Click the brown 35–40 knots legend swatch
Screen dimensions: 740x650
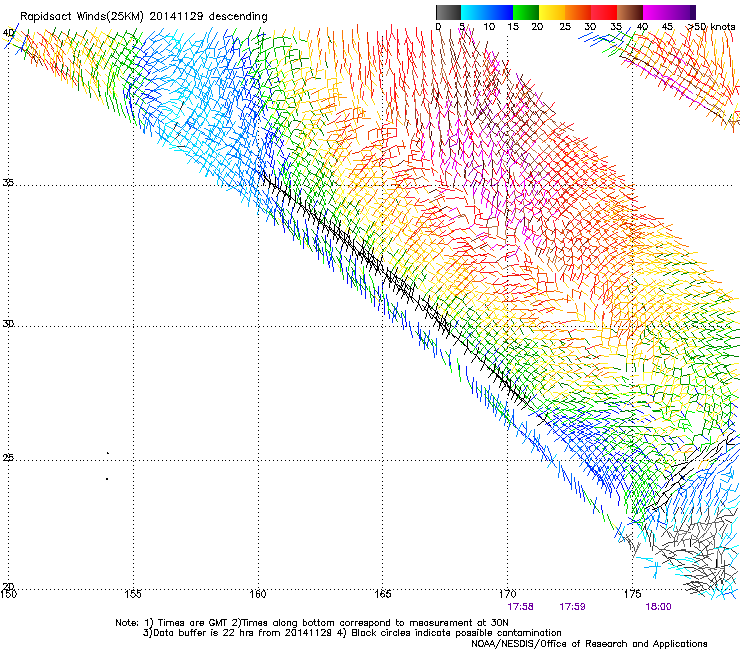coord(630,12)
